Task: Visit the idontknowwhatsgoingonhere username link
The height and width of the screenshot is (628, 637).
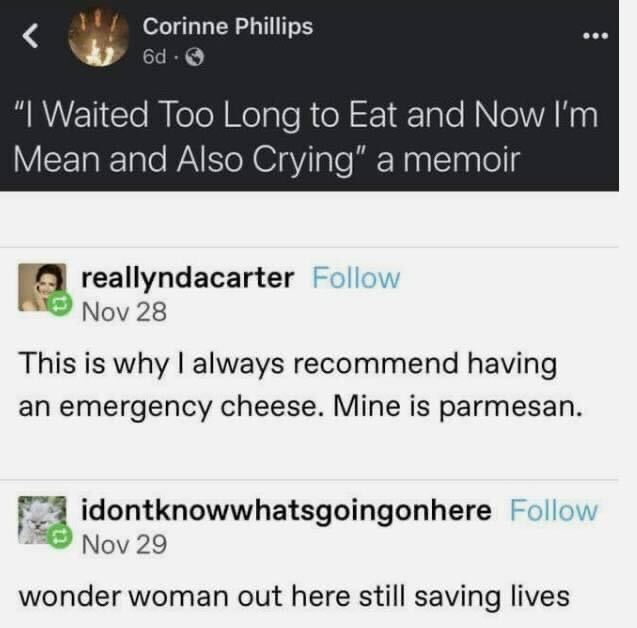Action: [x=286, y=511]
